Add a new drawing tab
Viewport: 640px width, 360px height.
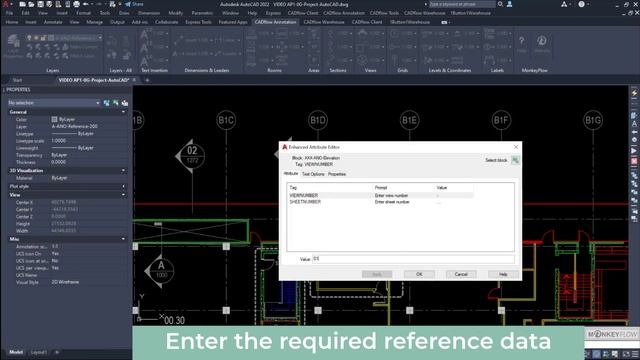[147, 80]
